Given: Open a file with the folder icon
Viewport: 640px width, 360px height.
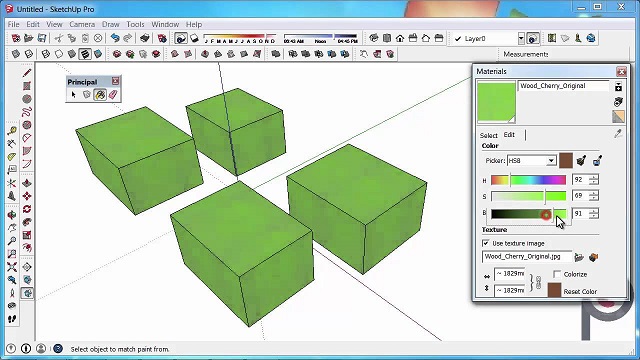Looking at the screenshot, I should pyautogui.click(x=29, y=38).
